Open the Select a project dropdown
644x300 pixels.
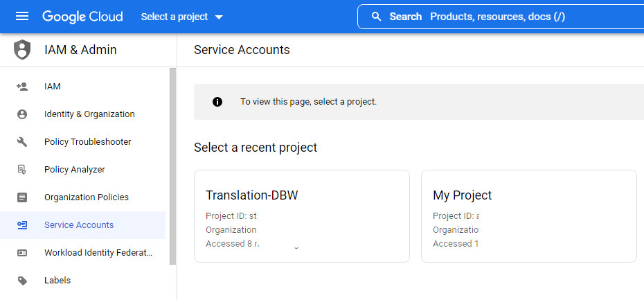click(x=182, y=17)
